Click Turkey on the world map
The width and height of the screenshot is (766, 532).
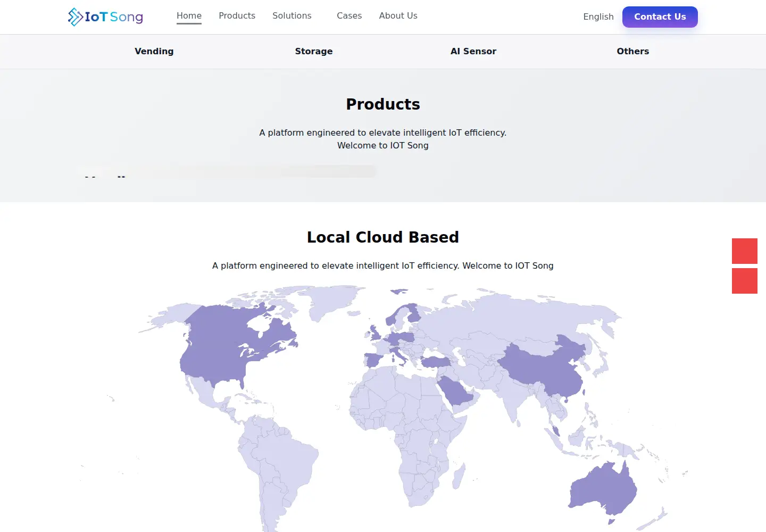coord(436,362)
